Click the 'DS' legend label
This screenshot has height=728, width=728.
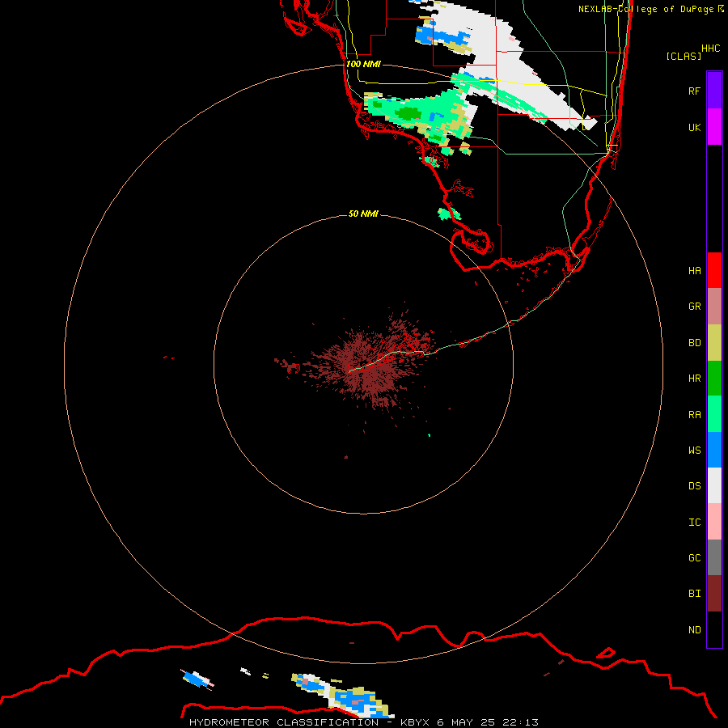tap(694, 486)
